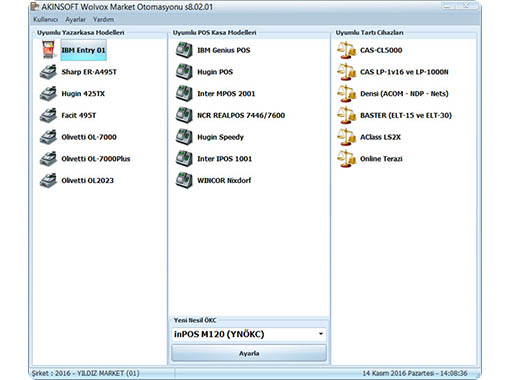Click the Hugin POS text label
510x380 pixels.
coord(215,72)
